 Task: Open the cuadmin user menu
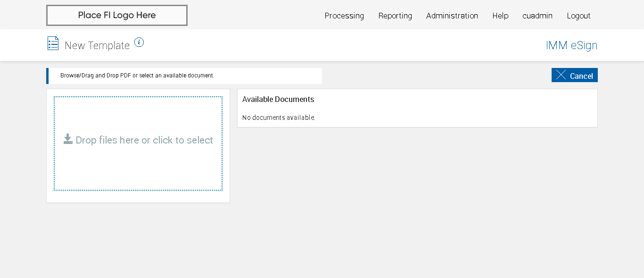click(x=537, y=16)
